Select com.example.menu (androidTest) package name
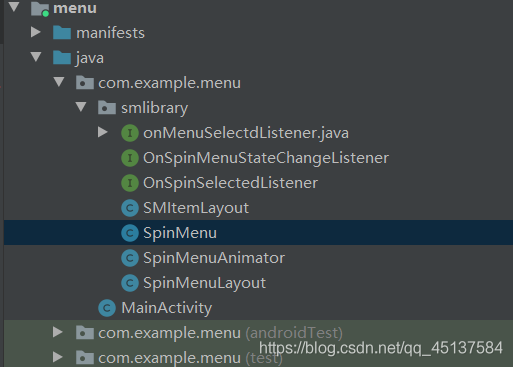The height and width of the screenshot is (367, 513). [x=220, y=333]
